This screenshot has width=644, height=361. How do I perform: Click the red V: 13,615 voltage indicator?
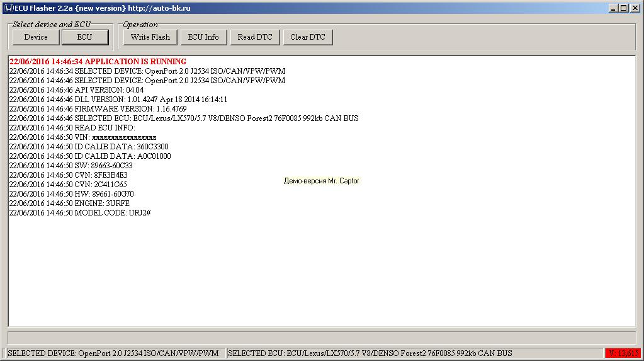623,353
